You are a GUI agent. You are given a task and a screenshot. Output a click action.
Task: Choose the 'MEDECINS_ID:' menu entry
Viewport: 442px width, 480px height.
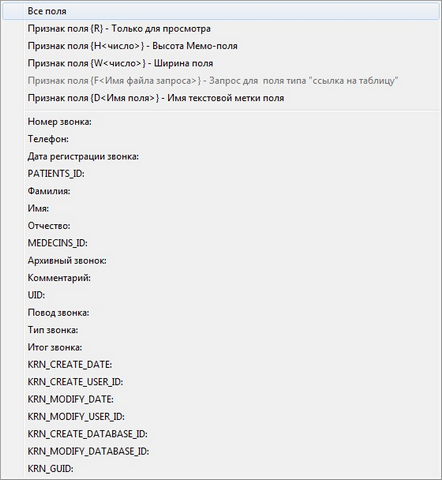221,243
